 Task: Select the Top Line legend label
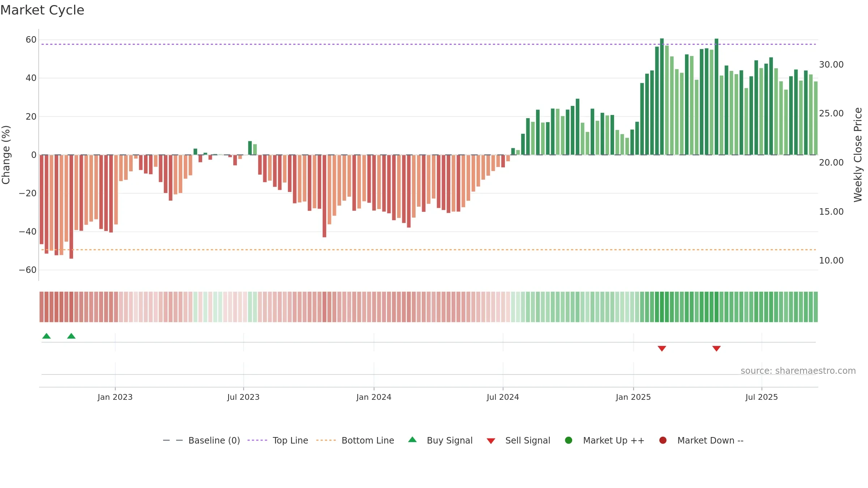tap(290, 440)
